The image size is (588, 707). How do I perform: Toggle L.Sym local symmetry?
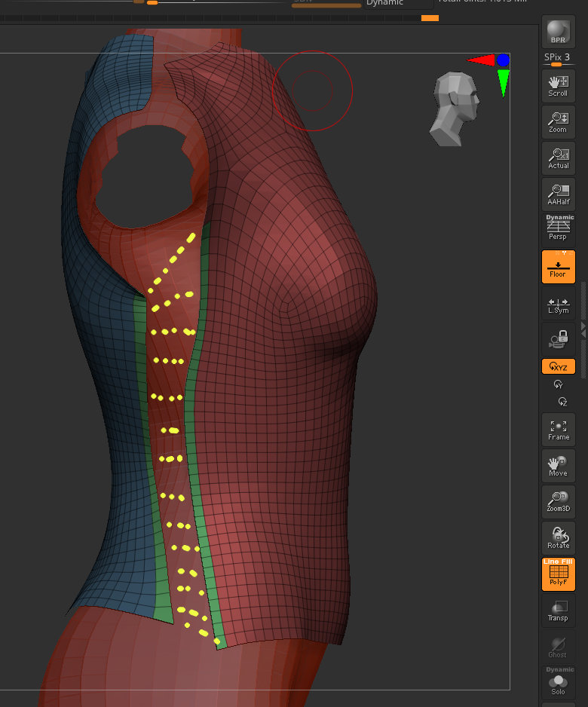(558, 303)
